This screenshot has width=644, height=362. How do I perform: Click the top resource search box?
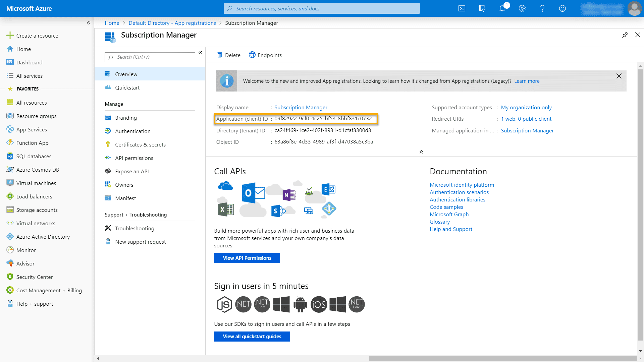coord(321,8)
